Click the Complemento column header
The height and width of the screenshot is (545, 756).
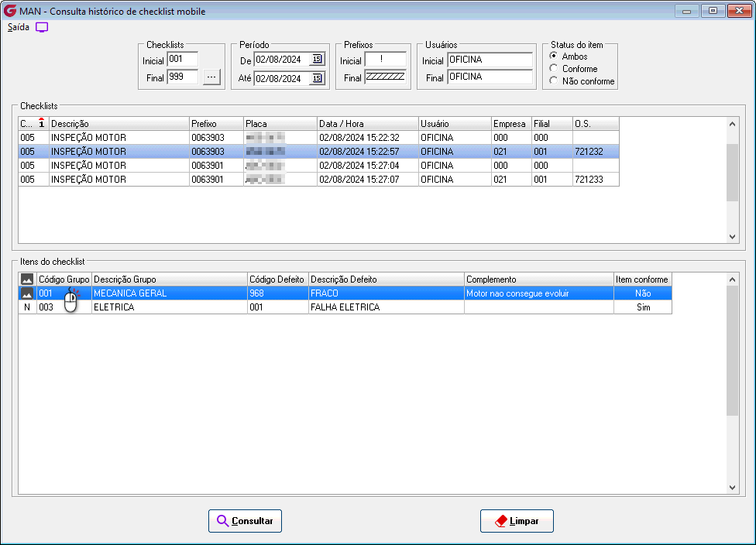click(x=538, y=279)
